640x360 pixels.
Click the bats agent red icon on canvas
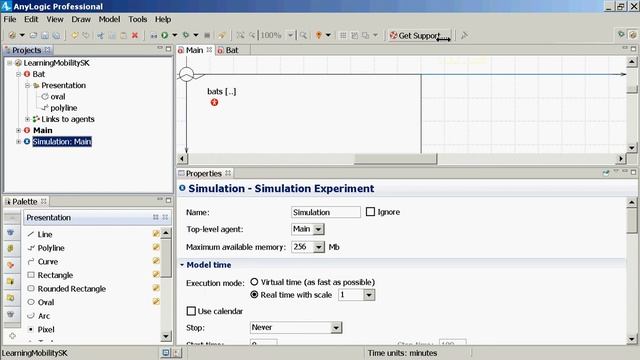pyautogui.click(x=214, y=102)
